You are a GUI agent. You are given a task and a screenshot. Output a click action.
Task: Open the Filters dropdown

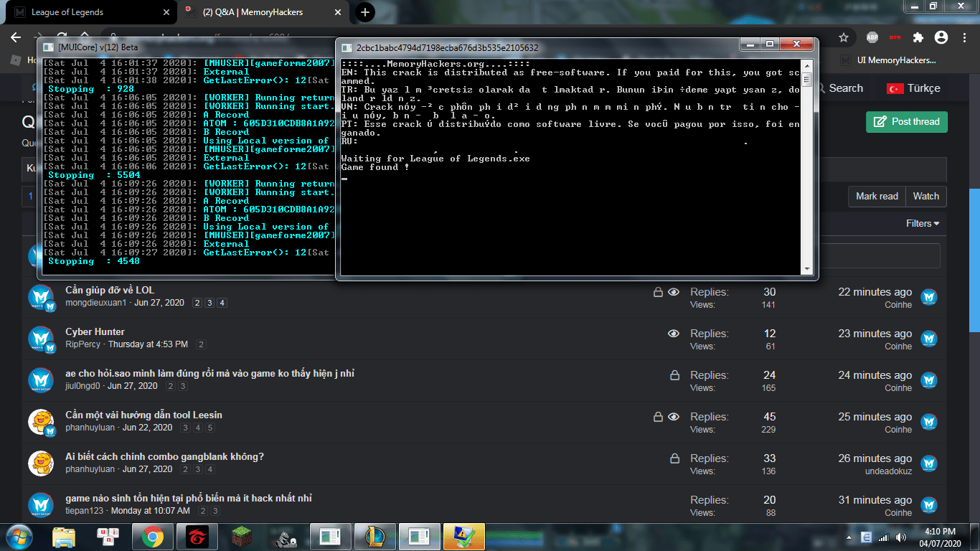[923, 223]
